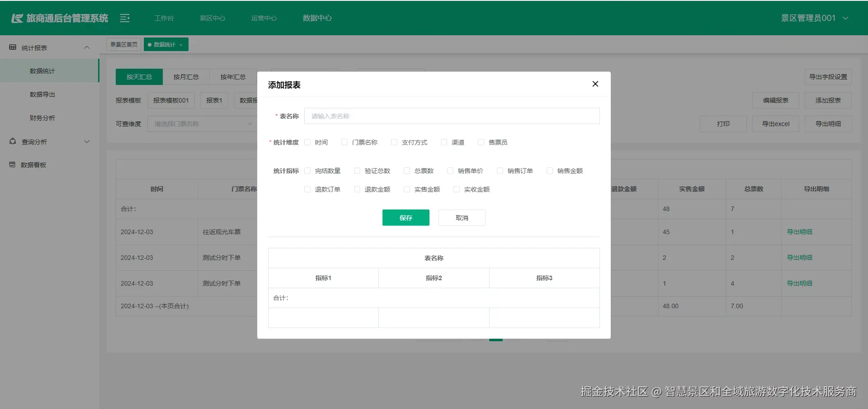
Task: Click the 表名称 input field
Action: tap(451, 116)
